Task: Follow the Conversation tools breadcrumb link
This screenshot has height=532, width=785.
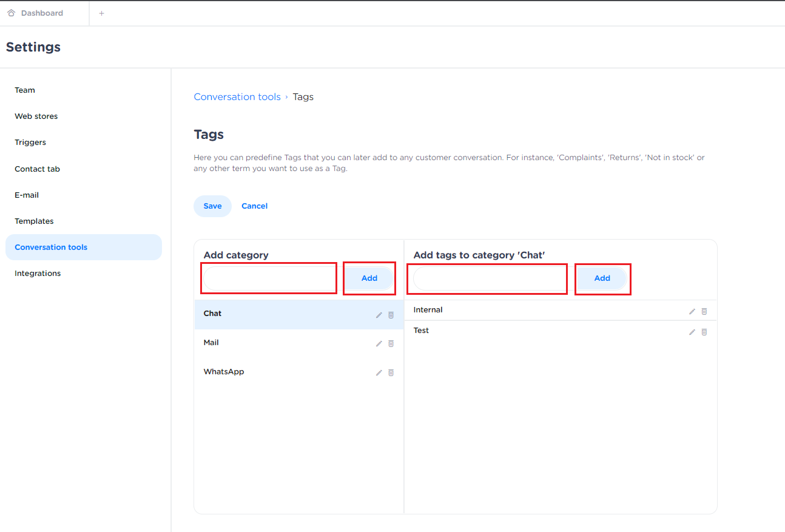Action: click(x=237, y=97)
